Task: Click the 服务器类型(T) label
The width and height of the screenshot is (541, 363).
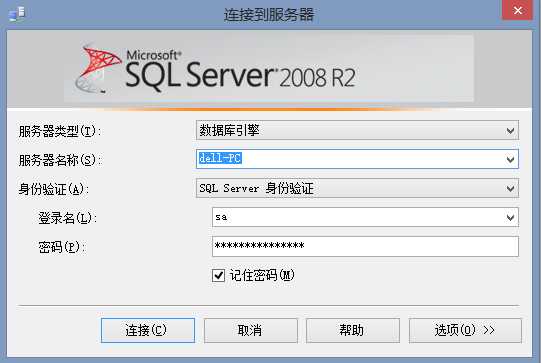Action: pyautogui.click(x=60, y=131)
